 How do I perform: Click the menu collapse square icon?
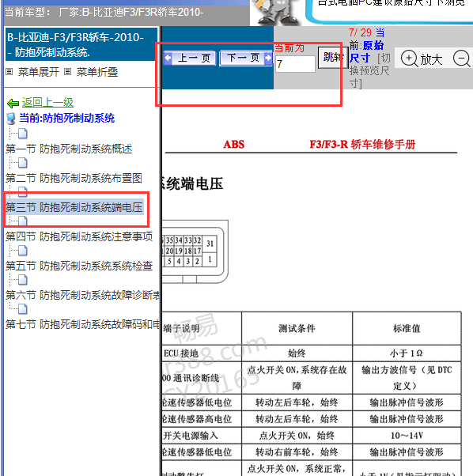(x=68, y=72)
